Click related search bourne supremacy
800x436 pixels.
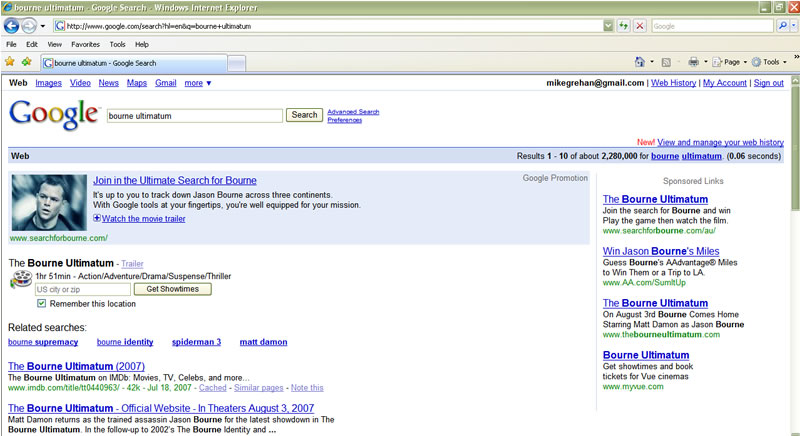[x=43, y=342]
